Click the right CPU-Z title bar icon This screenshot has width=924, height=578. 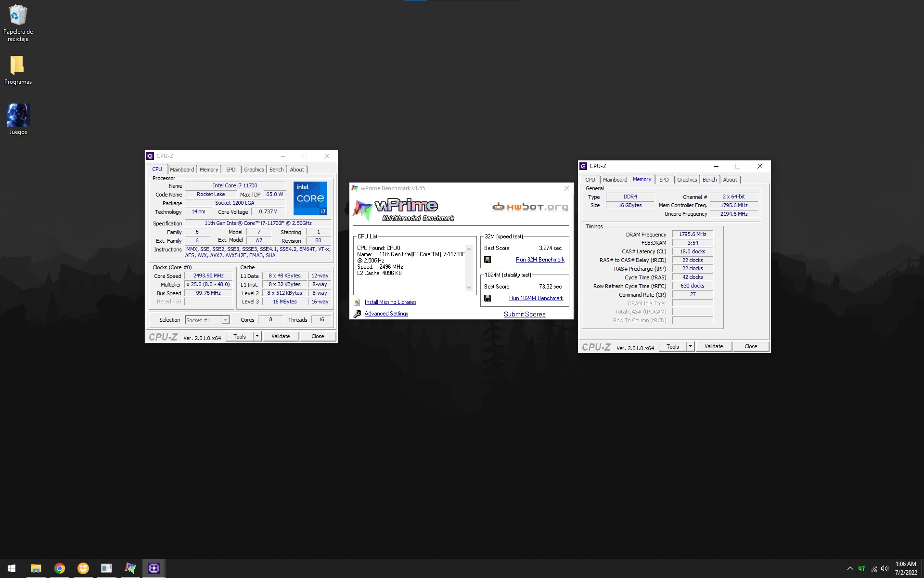click(x=583, y=166)
